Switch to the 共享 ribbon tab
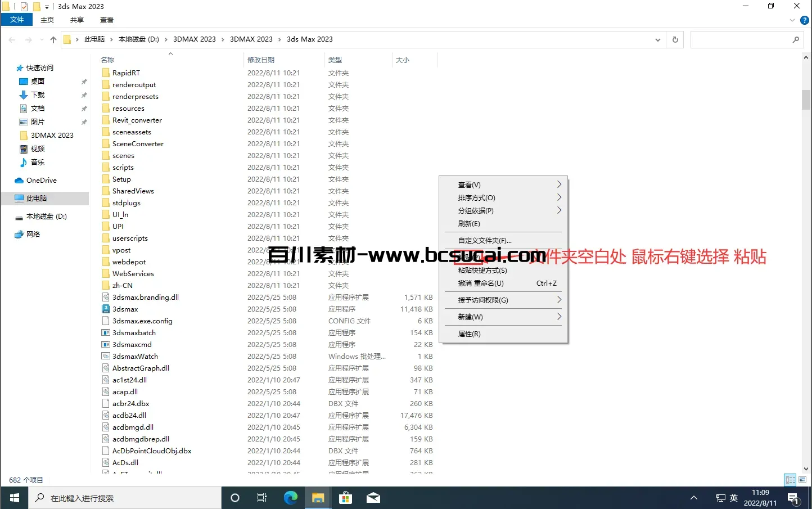Image resolution: width=812 pixels, height=509 pixels. click(77, 20)
